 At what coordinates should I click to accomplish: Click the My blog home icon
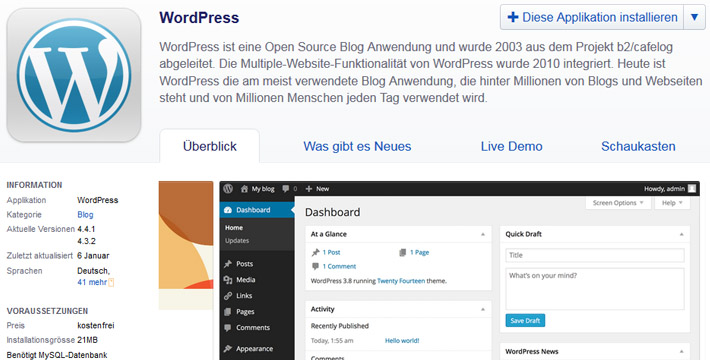click(x=244, y=189)
